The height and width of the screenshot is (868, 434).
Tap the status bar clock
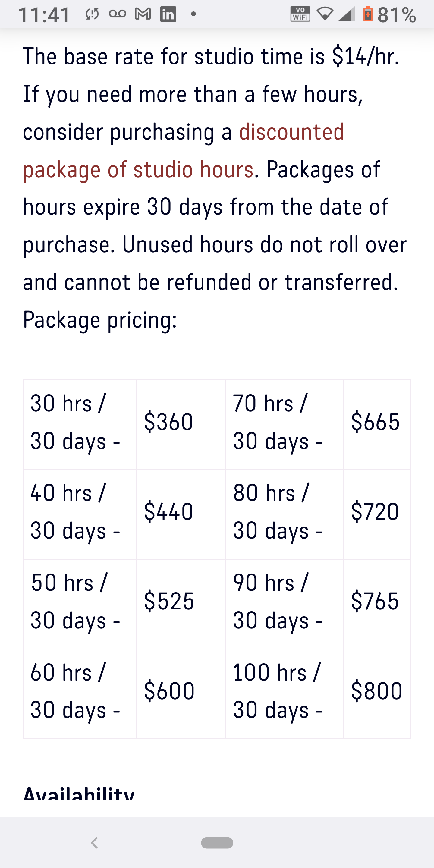(x=44, y=15)
